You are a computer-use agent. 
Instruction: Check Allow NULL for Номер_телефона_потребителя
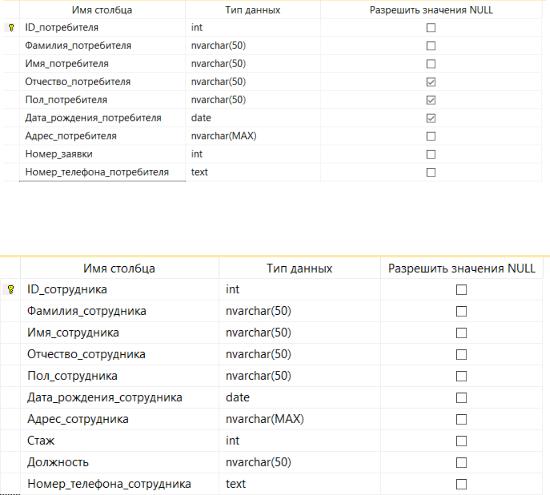click(431, 173)
